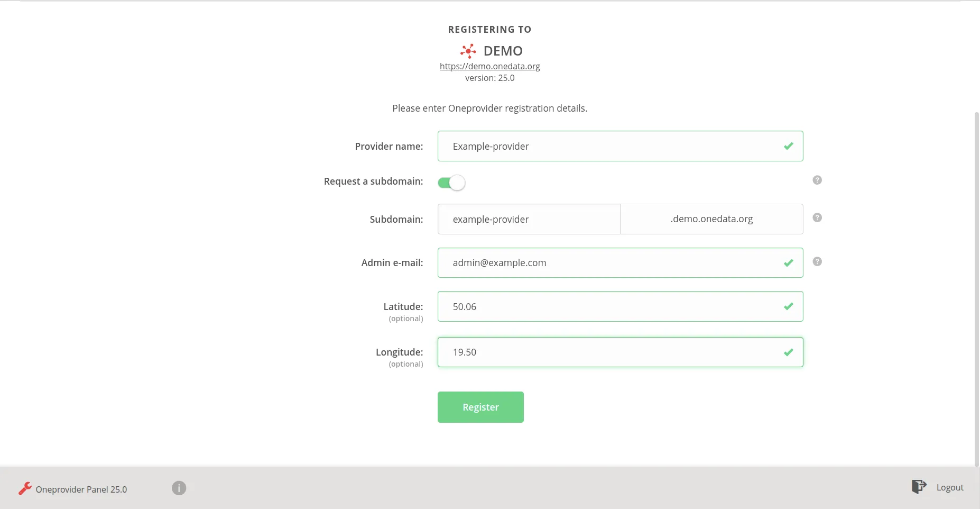
Task: Open the https://demo.onedata.org link
Action: pos(489,66)
